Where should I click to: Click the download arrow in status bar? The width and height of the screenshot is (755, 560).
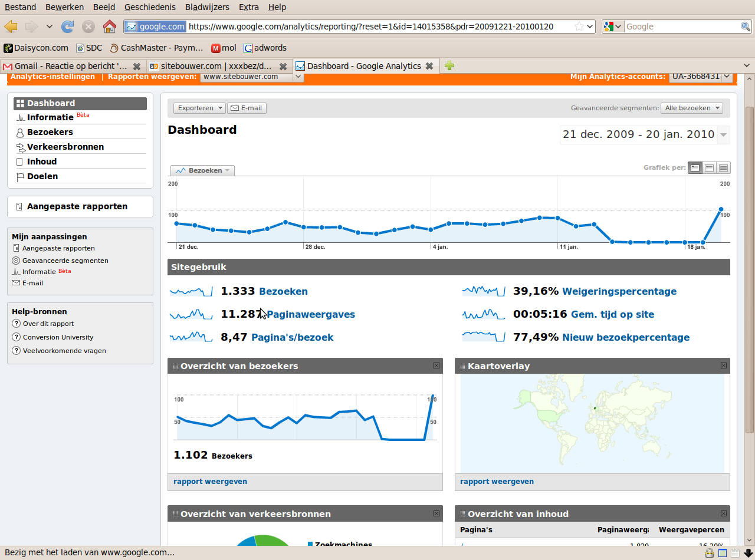pos(748,553)
